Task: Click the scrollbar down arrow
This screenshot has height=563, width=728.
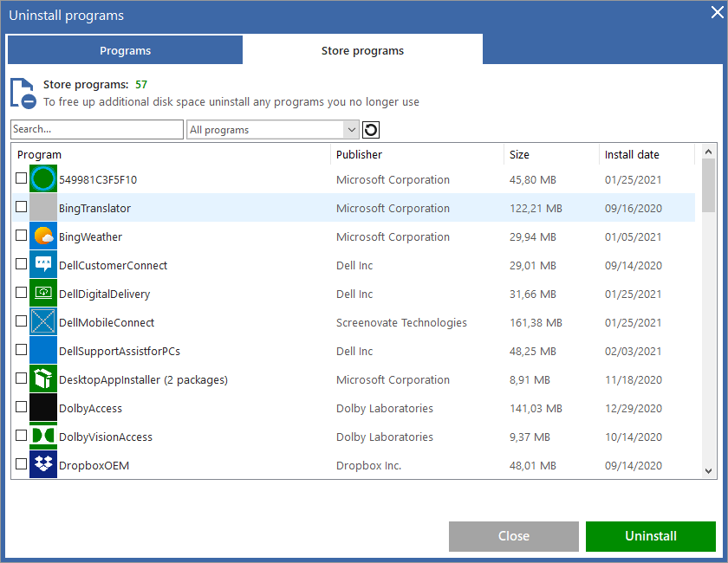Action: [709, 471]
